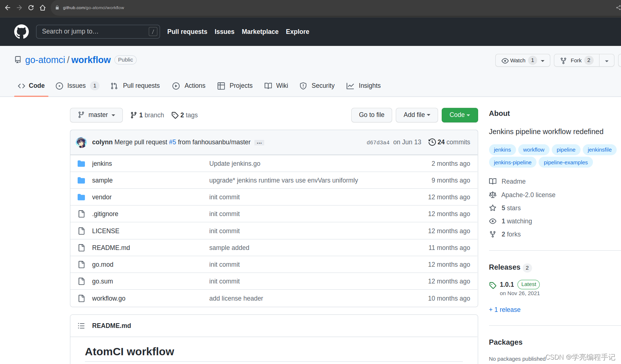Image resolution: width=621 pixels, height=364 pixels.
Task: Open the Insights tab
Action: pos(364,86)
